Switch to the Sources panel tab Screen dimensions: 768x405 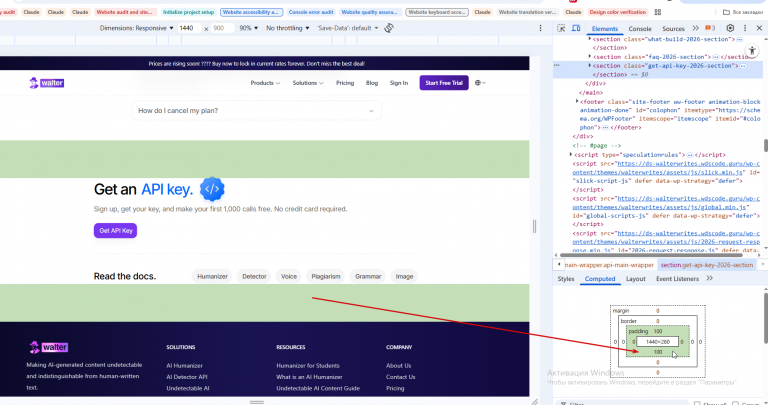pyautogui.click(x=673, y=28)
